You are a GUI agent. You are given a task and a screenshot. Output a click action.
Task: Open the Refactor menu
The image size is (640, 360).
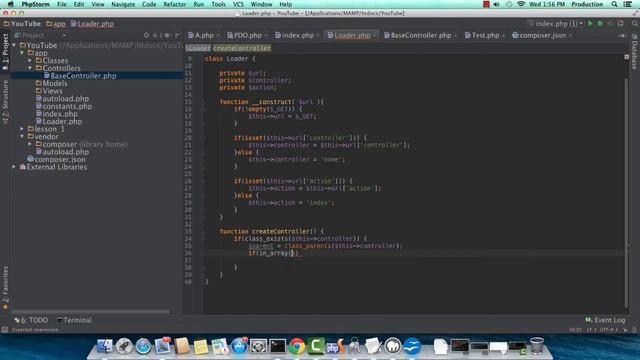coord(174,4)
